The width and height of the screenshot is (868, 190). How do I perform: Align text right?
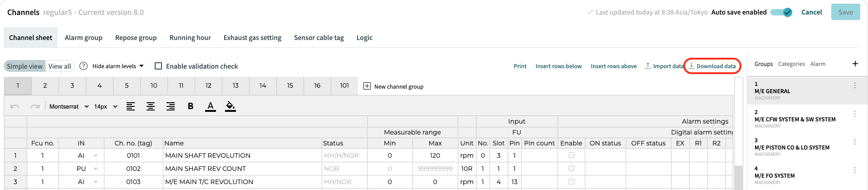(x=171, y=106)
